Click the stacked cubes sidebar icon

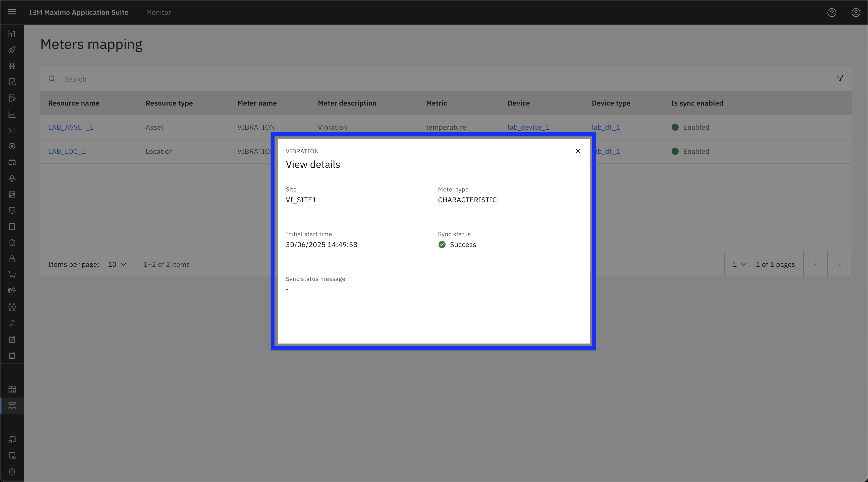[12, 66]
